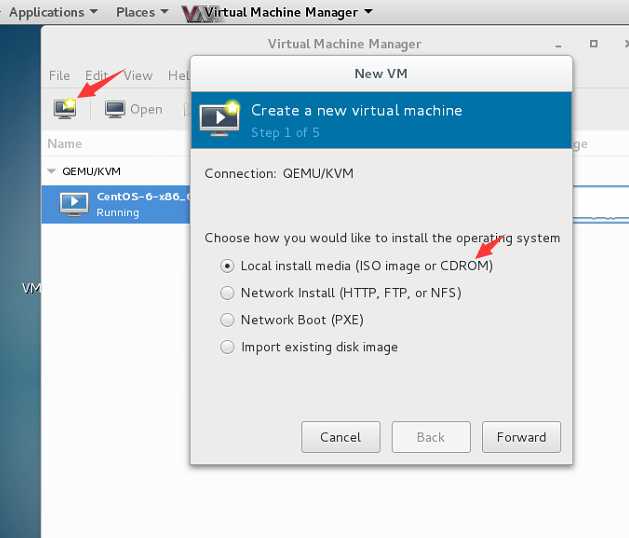
Task: Click Forward to proceed to step 2
Action: point(521,437)
